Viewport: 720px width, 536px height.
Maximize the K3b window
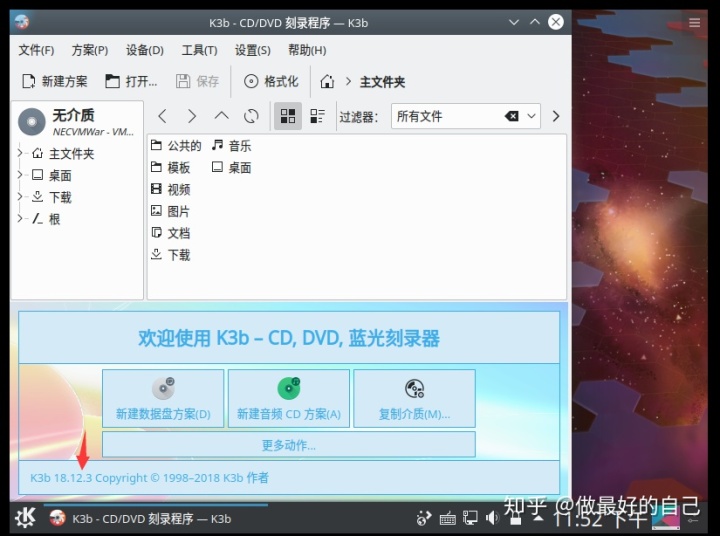click(535, 22)
